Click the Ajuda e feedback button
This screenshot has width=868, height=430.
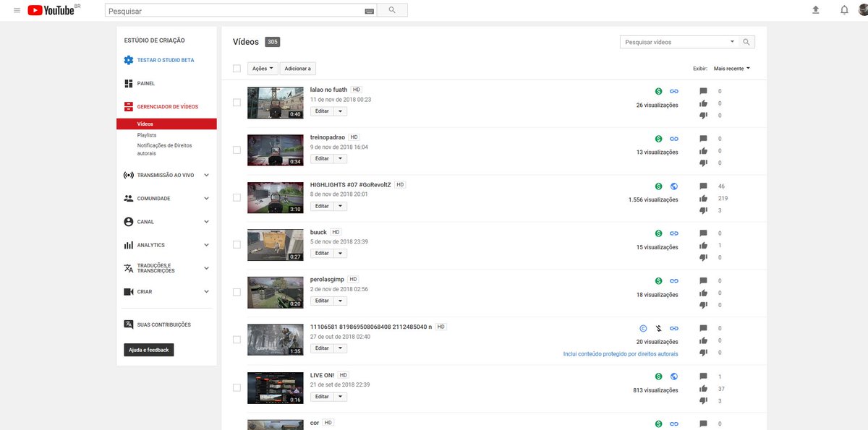click(x=148, y=350)
